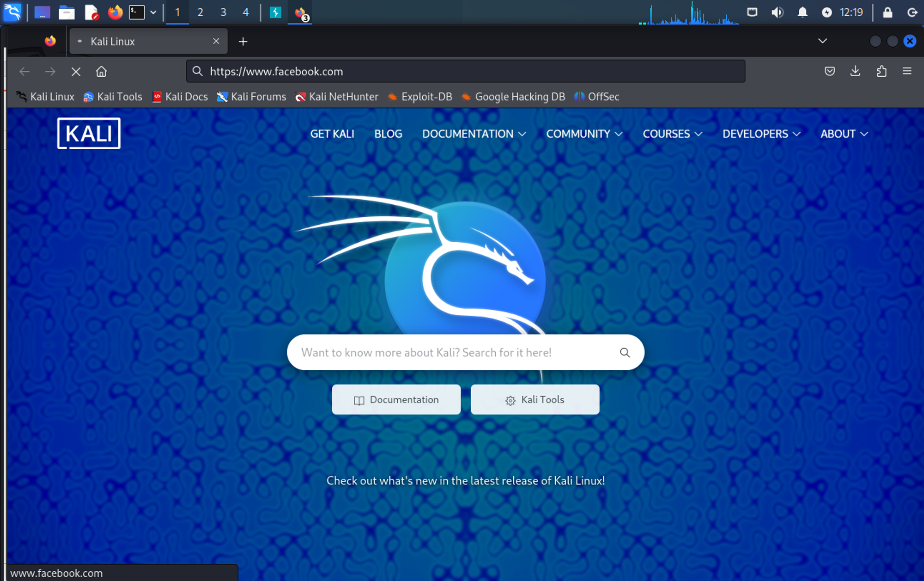Open the notifications bell
924x581 pixels.
tap(802, 12)
